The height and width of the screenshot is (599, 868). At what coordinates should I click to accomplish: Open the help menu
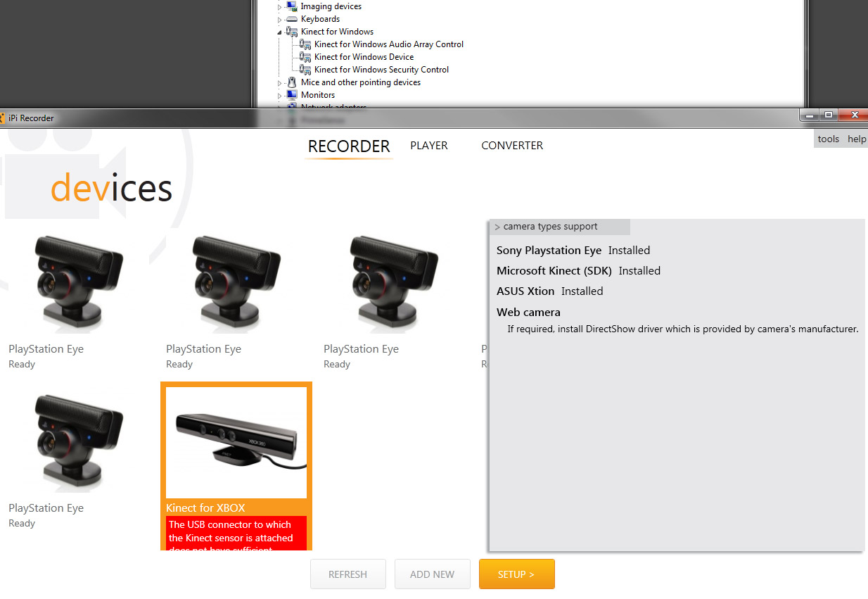(x=857, y=139)
